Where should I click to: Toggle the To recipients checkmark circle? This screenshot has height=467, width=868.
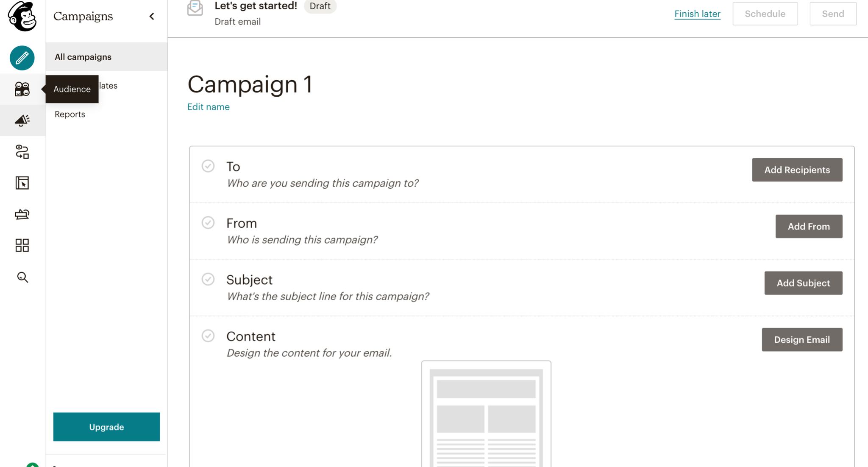tap(208, 166)
